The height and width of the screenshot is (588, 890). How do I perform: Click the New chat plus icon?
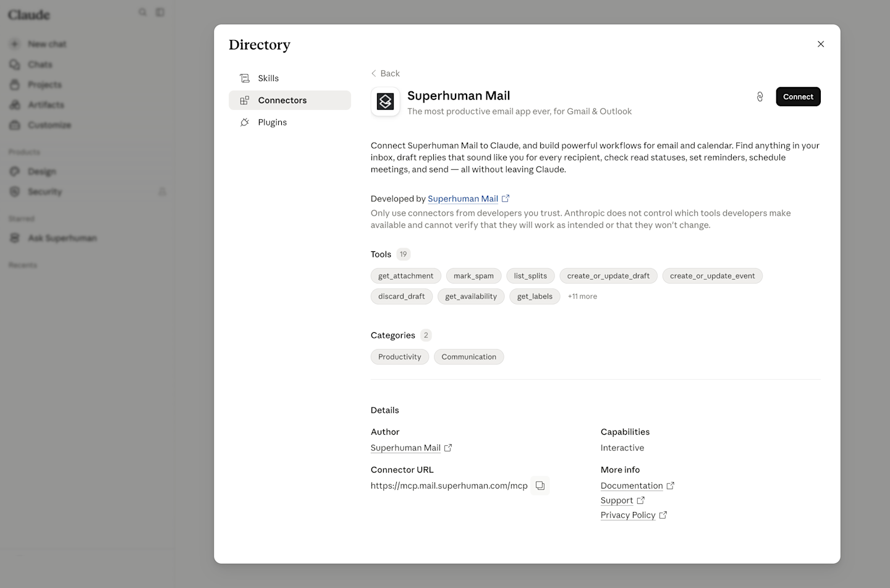(x=15, y=44)
